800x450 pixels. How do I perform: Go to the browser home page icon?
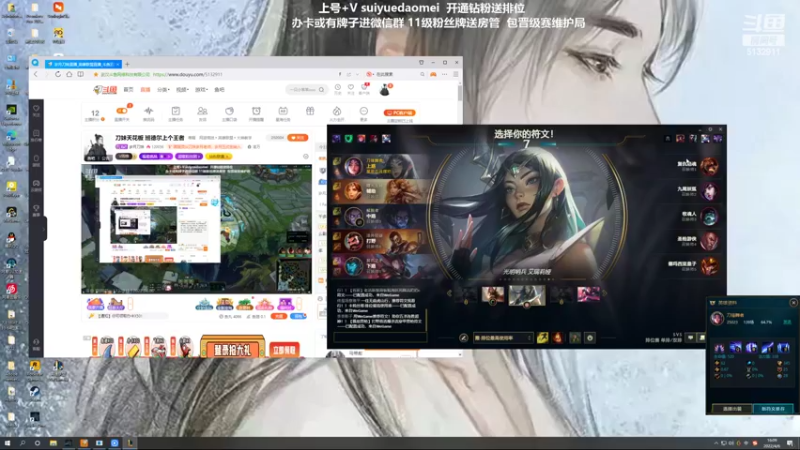click(69, 74)
